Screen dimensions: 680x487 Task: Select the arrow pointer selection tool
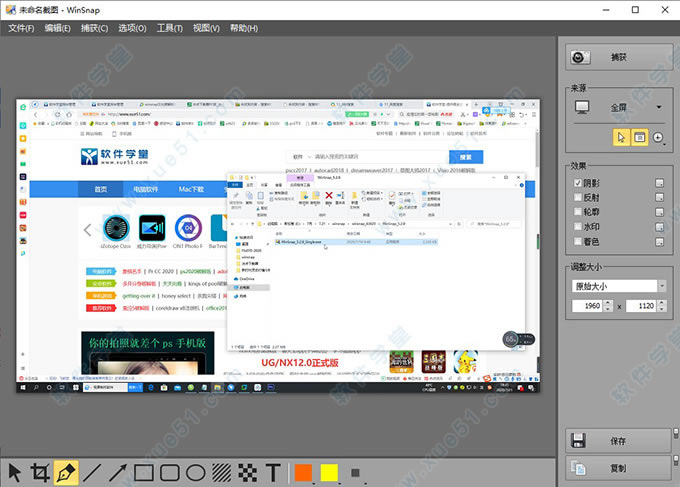[14, 473]
